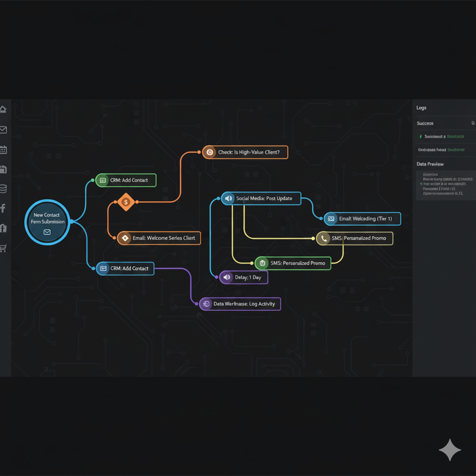Open the shopping cart icon in the sidebar
The width and height of the screenshot is (476, 476).
(x=3, y=248)
